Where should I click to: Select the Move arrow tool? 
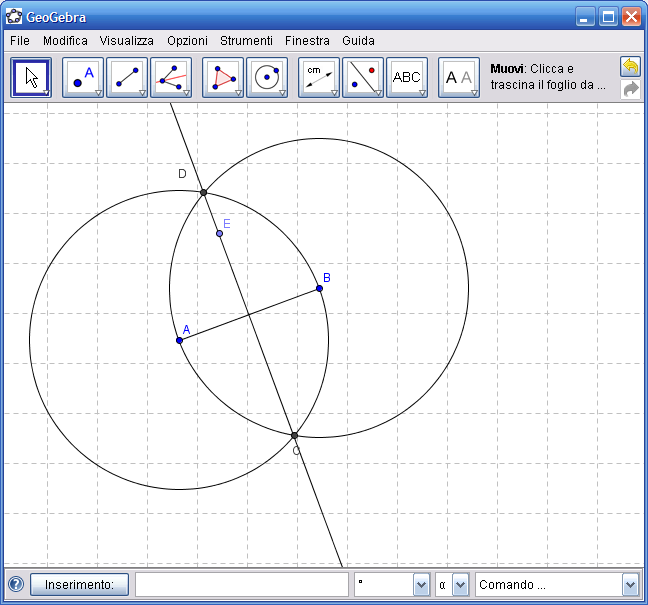coord(31,77)
